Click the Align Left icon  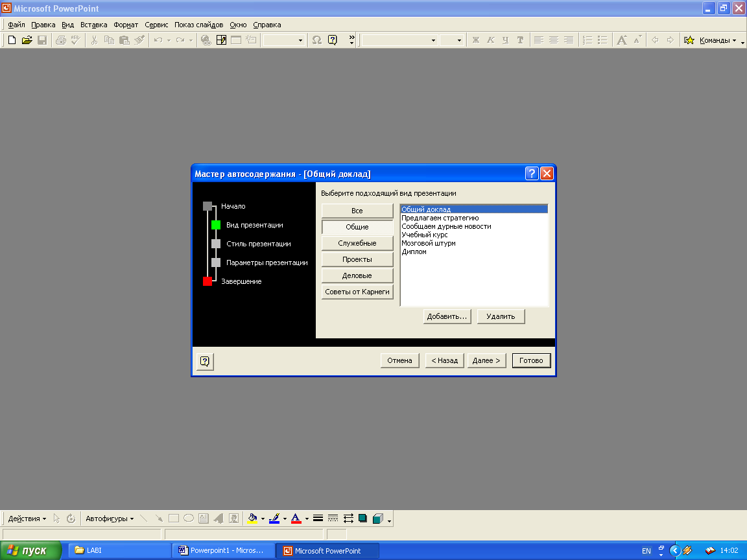539,40
